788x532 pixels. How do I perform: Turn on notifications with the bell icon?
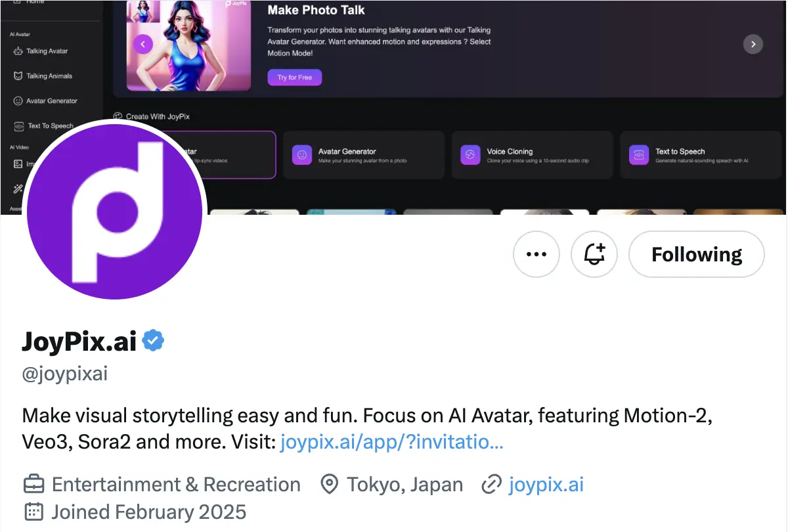(x=594, y=254)
